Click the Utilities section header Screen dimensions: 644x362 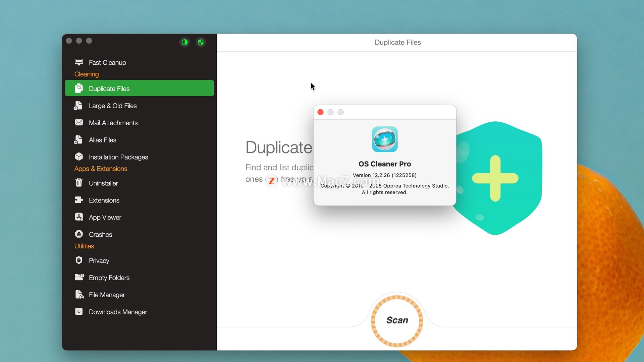[84, 246]
